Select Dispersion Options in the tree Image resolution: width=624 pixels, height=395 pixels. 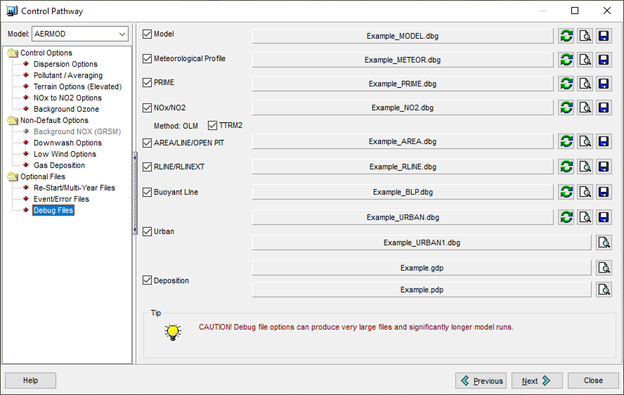point(65,64)
